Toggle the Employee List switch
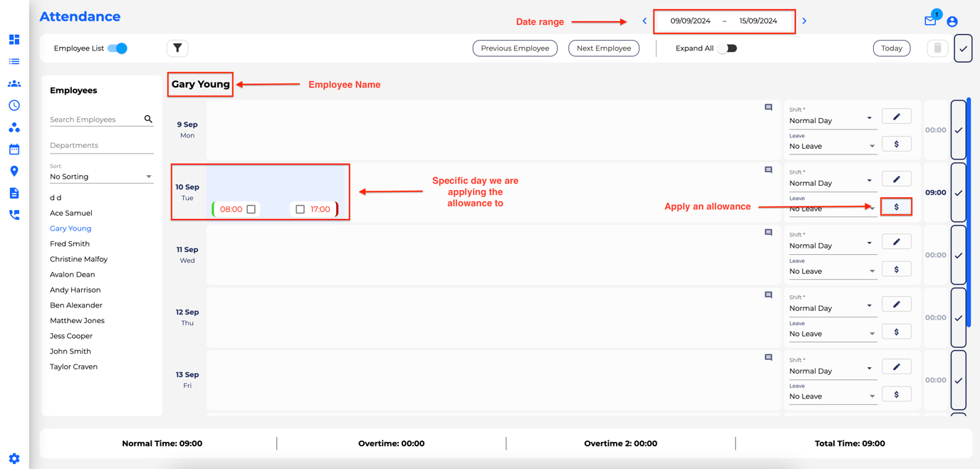This screenshot has height=469, width=980. pyautogui.click(x=118, y=48)
